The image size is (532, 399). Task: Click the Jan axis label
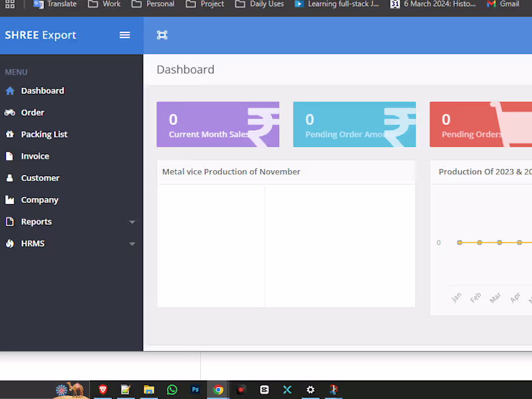[x=456, y=297]
